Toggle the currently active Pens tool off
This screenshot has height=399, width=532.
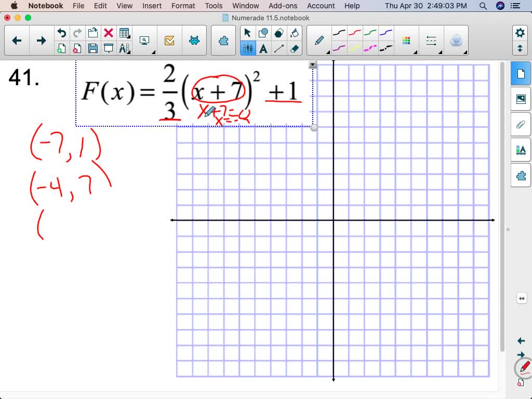(248, 49)
